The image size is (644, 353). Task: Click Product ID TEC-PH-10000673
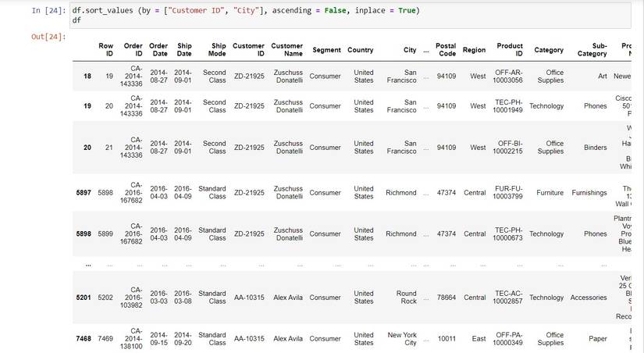pyautogui.click(x=508, y=234)
